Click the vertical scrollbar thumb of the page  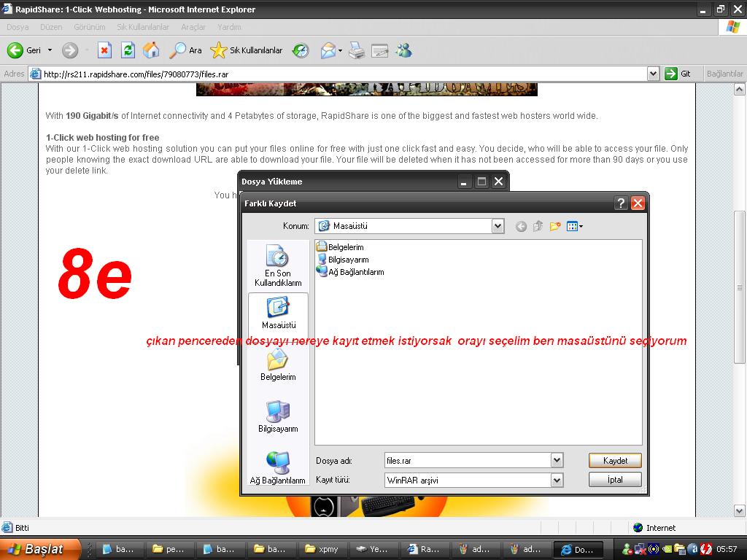(740, 287)
